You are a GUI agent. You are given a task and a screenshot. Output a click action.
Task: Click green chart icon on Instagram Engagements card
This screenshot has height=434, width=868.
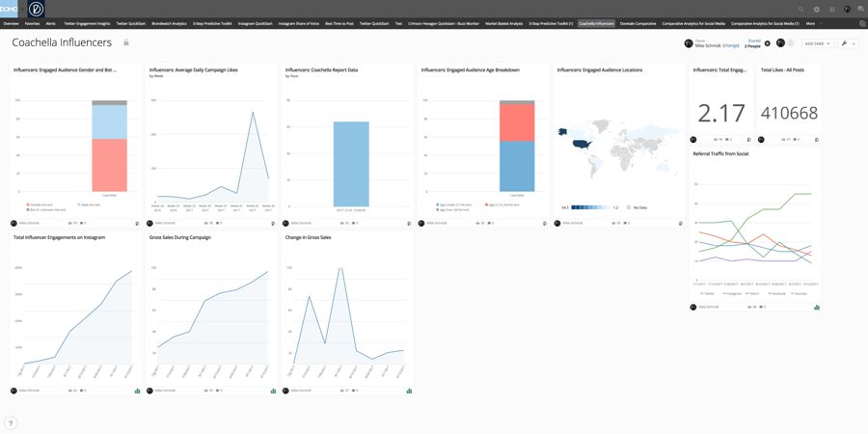click(x=137, y=391)
